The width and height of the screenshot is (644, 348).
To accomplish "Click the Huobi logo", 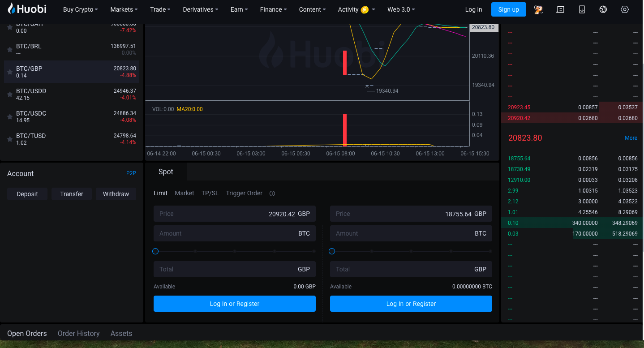I will (27, 9).
